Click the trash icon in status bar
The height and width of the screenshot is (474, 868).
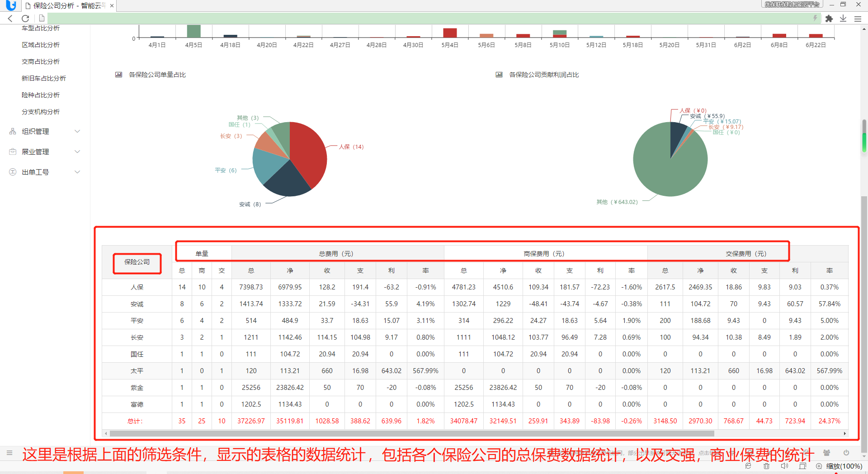pyautogui.click(x=766, y=466)
